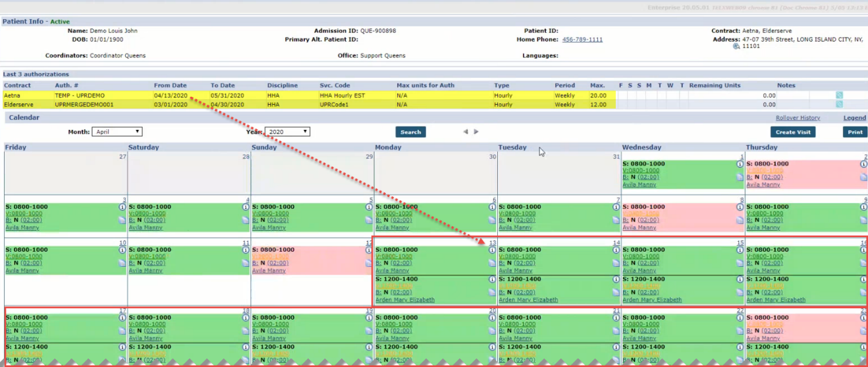This screenshot has height=367, width=868.
Task: Click Avila Manny link on April 10
Action: point(22,271)
